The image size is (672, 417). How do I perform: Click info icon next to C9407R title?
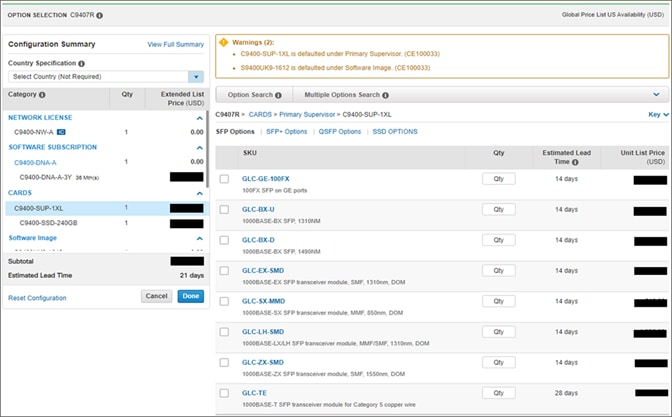tap(99, 15)
